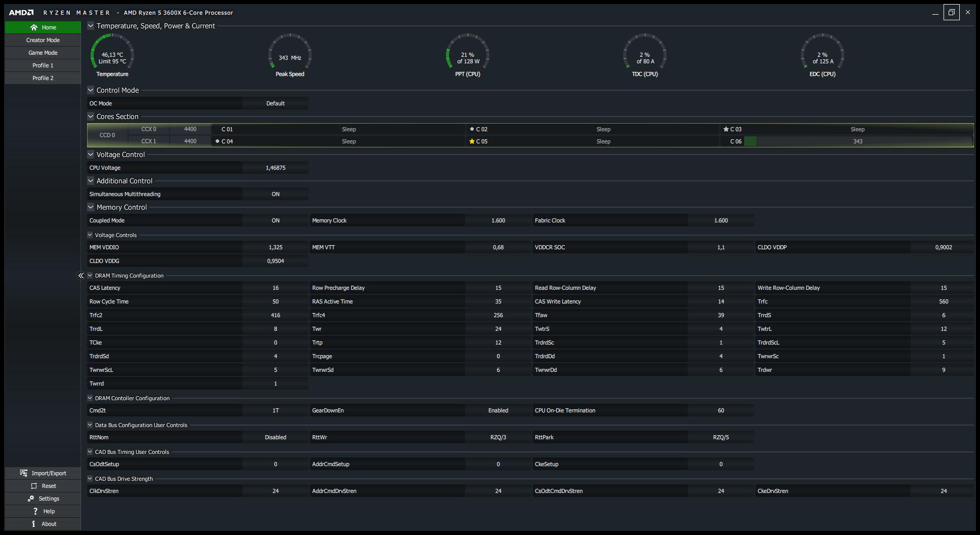This screenshot has width=980, height=535.
Task: Click the VDDCR SOC value 1,1
Action: [x=721, y=247]
